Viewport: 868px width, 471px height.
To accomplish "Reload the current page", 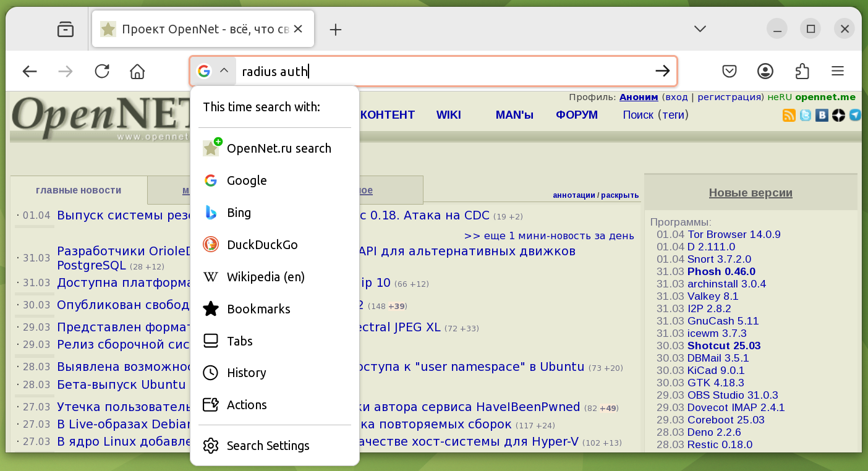I will tap(102, 71).
